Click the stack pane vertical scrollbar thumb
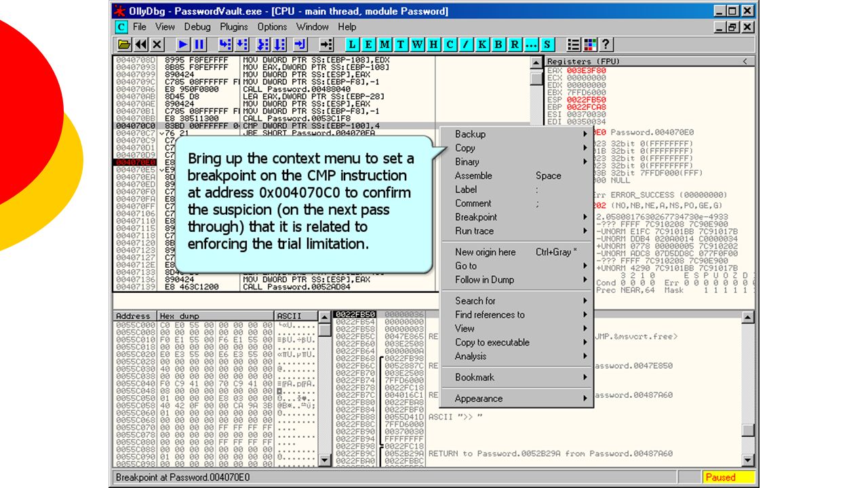Image resolution: width=868 pixels, height=488 pixels. point(748,430)
